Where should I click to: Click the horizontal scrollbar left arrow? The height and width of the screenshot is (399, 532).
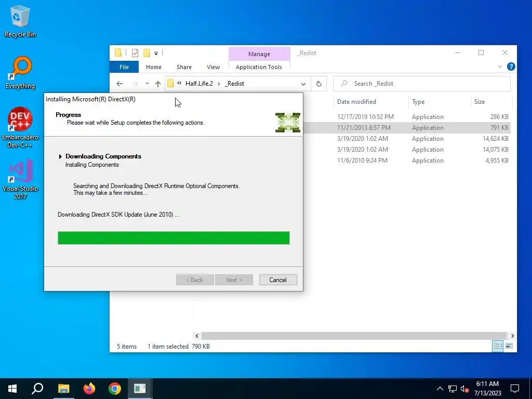(x=197, y=336)
